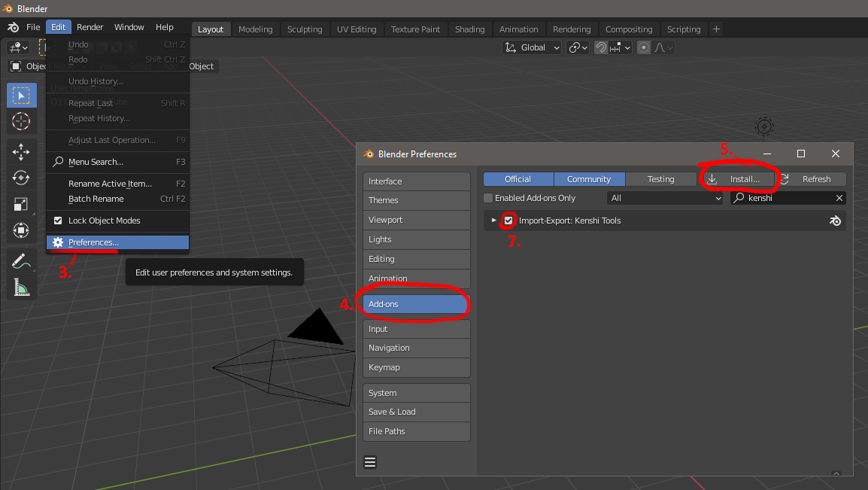Open the snapping options dropdown
This screenshot has width=868, height=490.
(x=621, y=47)
